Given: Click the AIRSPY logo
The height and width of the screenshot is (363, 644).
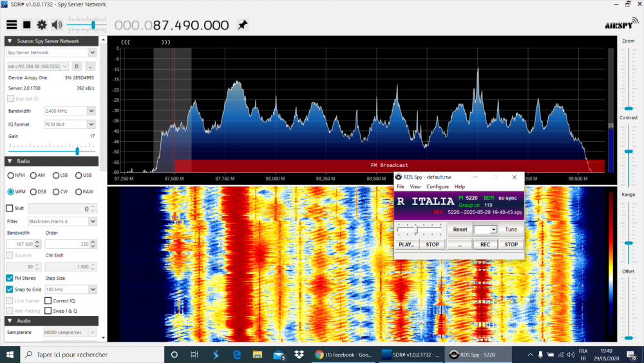Looking at the screenshot, I should click(621, 24).
